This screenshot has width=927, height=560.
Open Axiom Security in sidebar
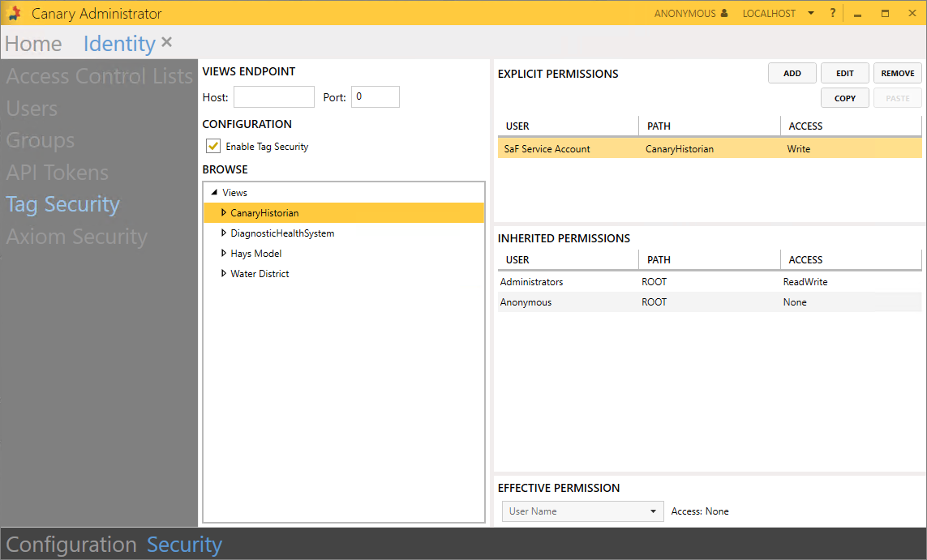point(77,237)
